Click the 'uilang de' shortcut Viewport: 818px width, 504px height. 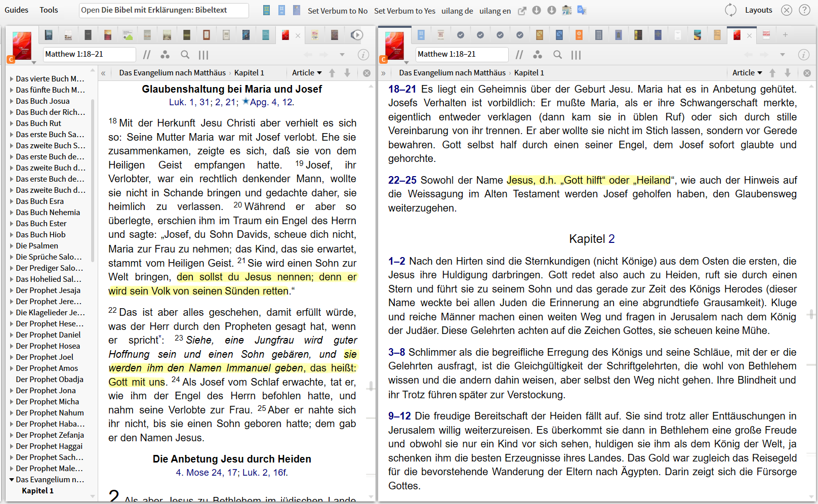[457, 11]
